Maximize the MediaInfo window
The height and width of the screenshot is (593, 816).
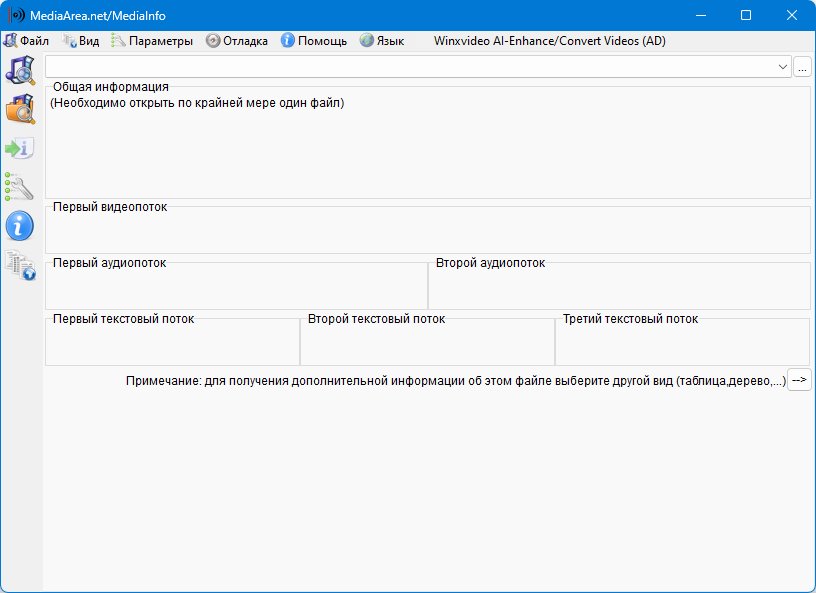[x=746, y=16]
